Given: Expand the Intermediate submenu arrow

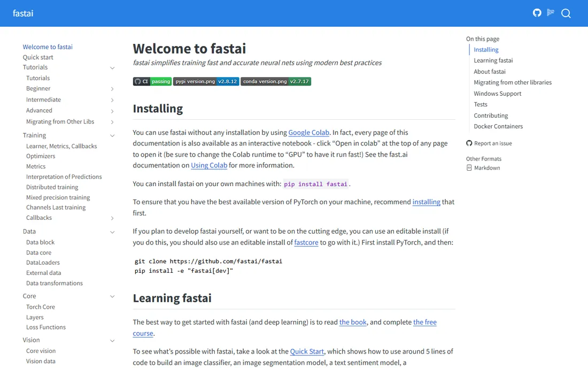Looking at the screenshot, I should pos(112,100).
